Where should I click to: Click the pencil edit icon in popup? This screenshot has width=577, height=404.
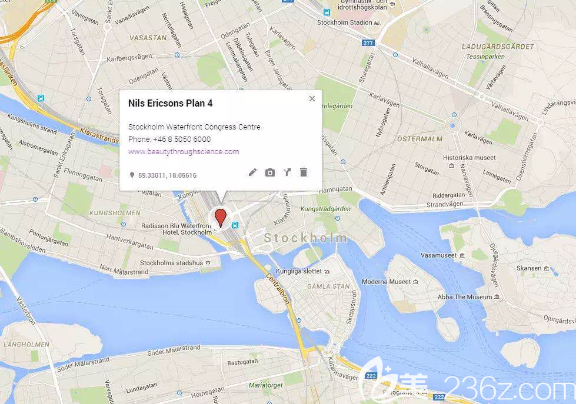click(252, 172)
